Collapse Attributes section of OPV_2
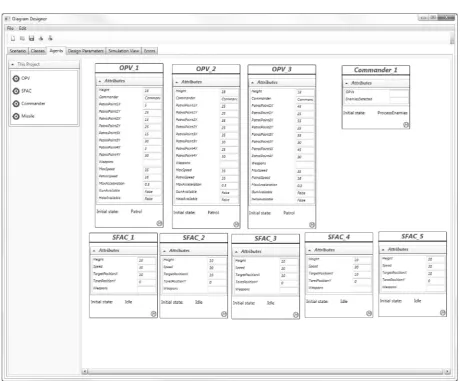 click(177, 82)
